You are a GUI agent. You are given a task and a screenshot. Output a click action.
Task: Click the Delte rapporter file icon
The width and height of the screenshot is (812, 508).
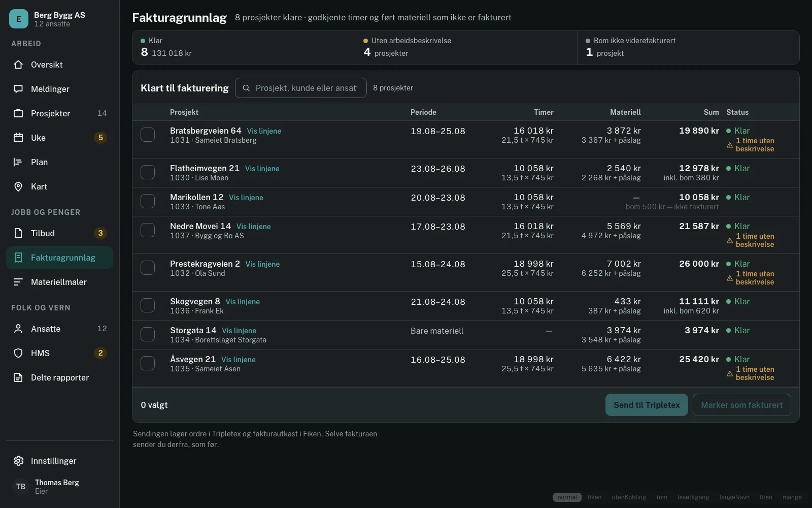[18, 377]
